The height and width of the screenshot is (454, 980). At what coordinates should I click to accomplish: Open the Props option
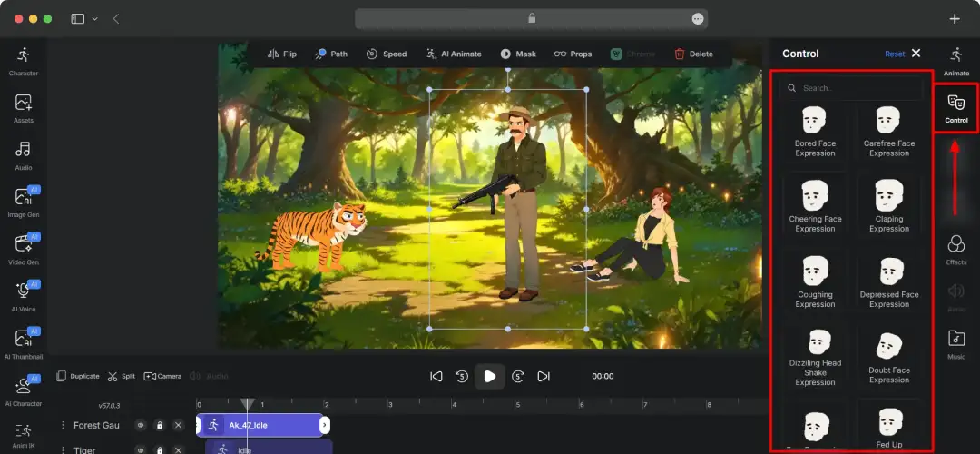[x=573, y=54]
